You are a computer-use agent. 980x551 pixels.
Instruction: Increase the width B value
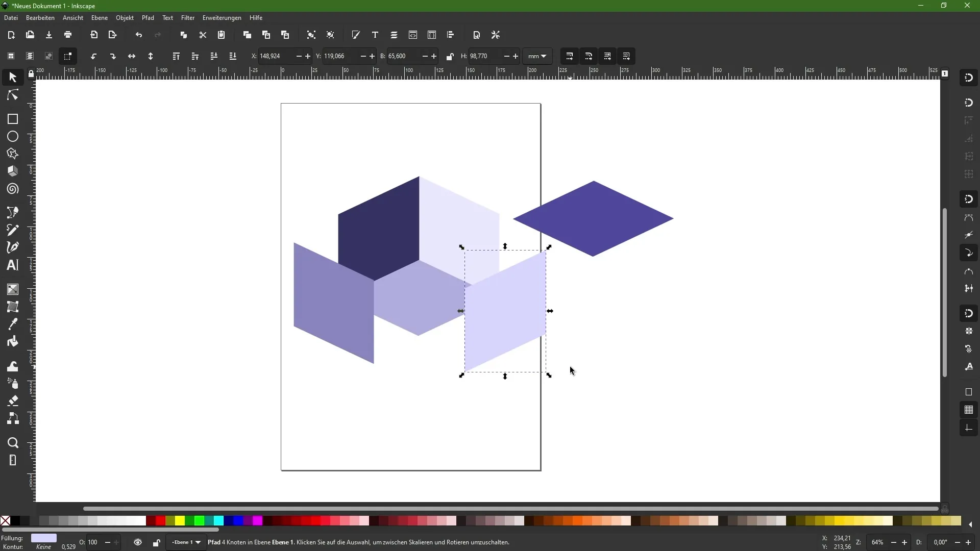coord(434,56)
